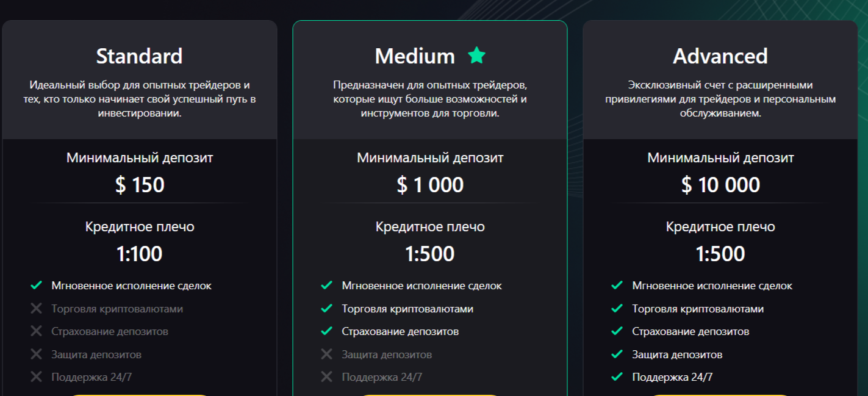Click Standard's instant execution checkmark icon
The width and height of the screenshot is (868, 396).
pos(36,285)
